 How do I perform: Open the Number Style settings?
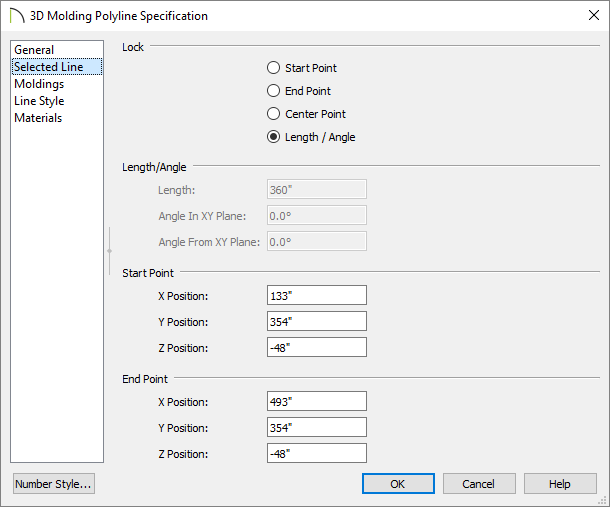point(54,484)
